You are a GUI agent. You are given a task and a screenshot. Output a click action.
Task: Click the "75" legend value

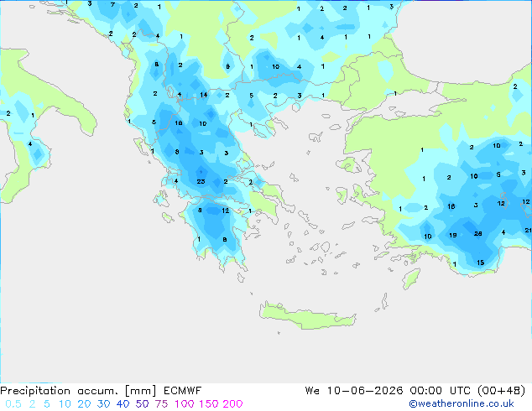tap(161, 404)
